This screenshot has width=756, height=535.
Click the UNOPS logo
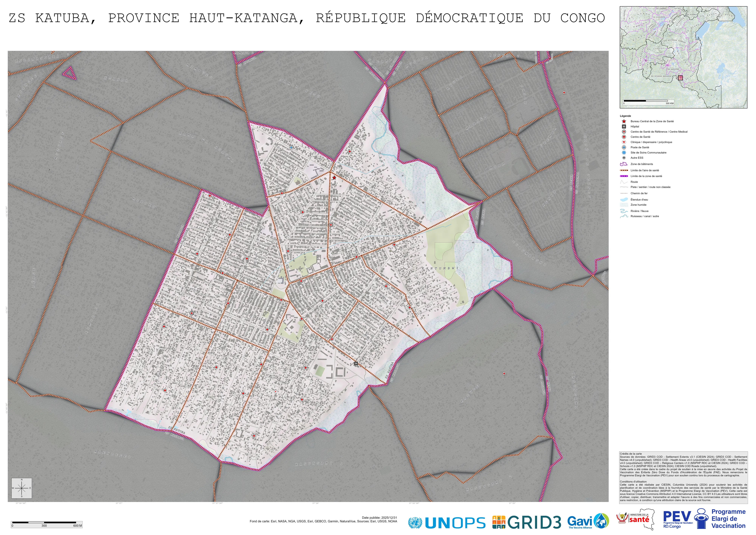(x=447, y=523)
